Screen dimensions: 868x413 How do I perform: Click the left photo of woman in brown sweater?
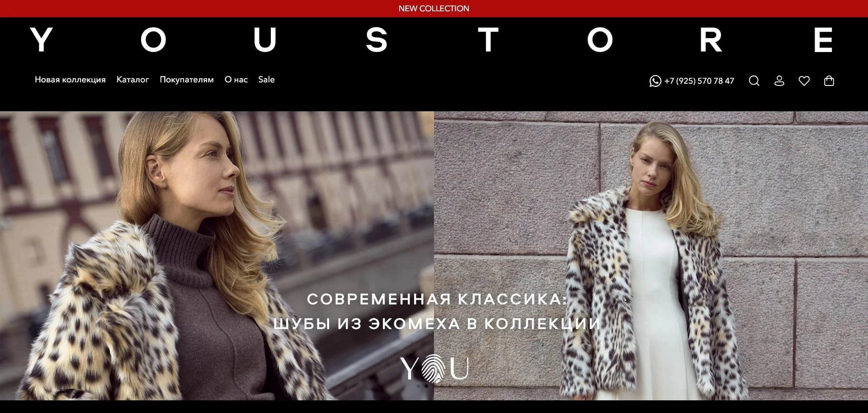[217, 256]
